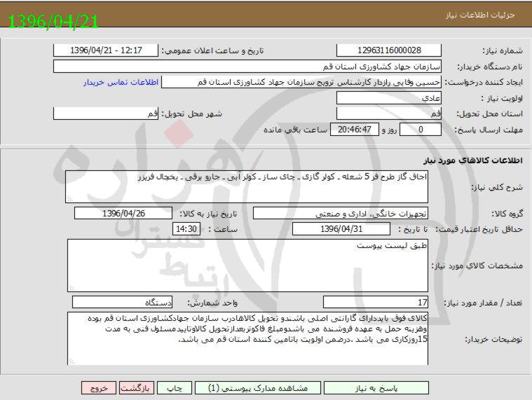Click the نام دستگاه خریدار label
This screenshot has width=532, height=400.
point(490,67)
